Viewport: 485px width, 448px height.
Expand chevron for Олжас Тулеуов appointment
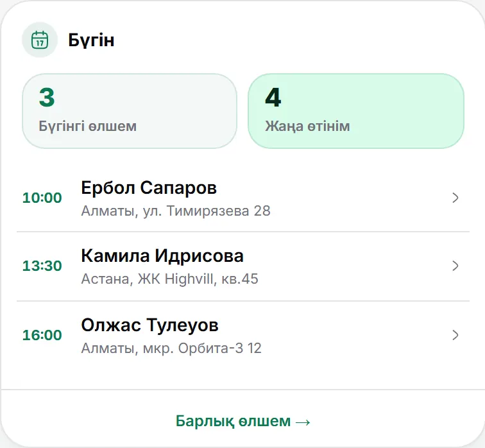(x=455, y=335)
